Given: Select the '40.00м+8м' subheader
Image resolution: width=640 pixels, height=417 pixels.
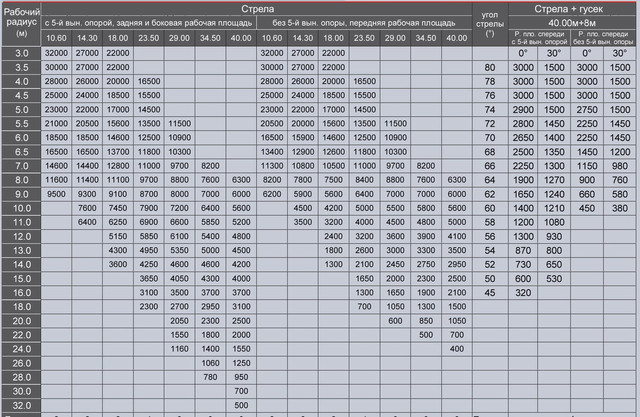Looking at the screenshot, I should [x=571, y=23].
